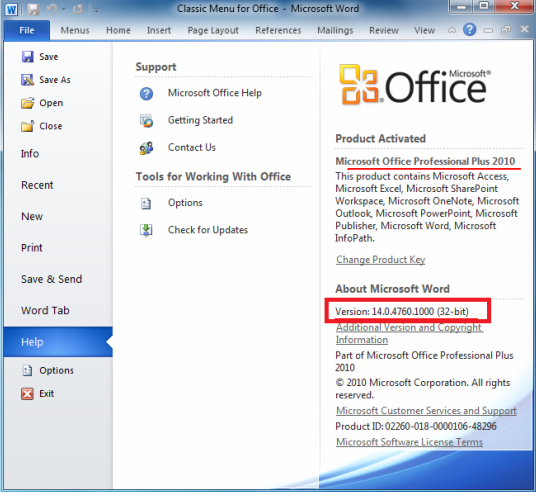Click the Getting Started globe icon
The height and width of the screenshot is (492, 536).
click(x=146, y=121)
